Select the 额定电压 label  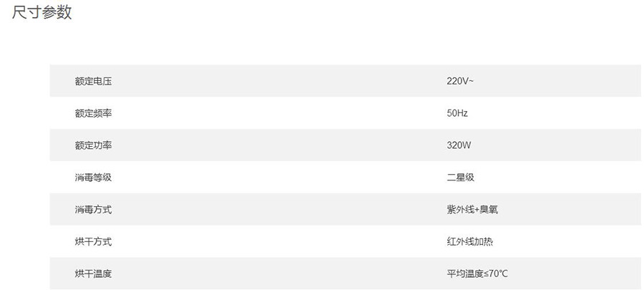pyautogui.click(x=93, y=82)
